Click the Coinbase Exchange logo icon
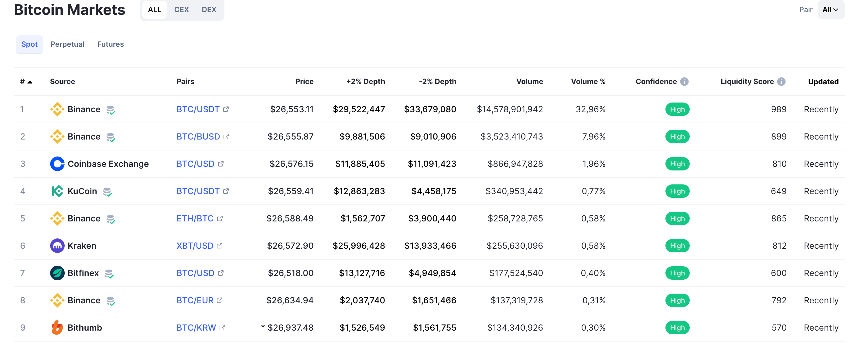 [57, 164]
